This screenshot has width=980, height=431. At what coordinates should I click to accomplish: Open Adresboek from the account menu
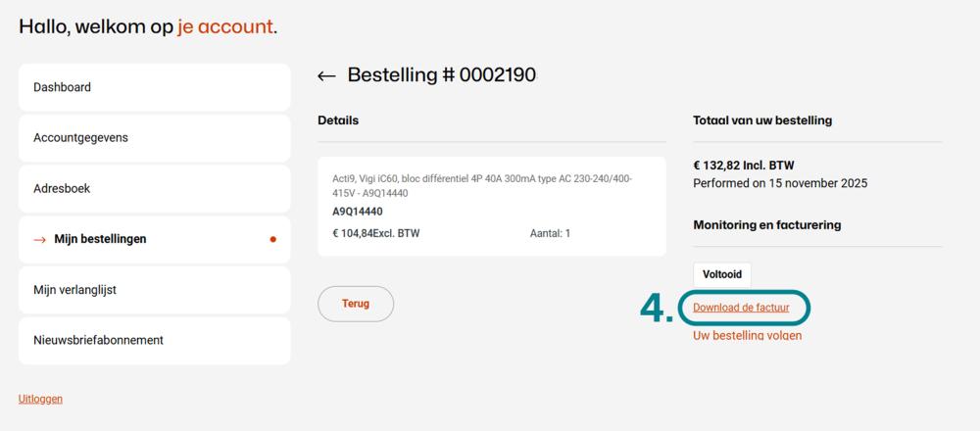tap(154, 188)
